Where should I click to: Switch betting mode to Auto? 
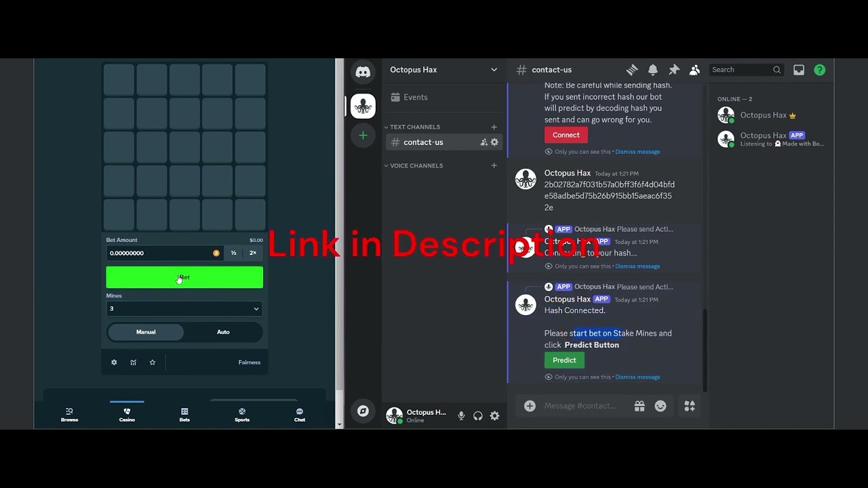223,332
